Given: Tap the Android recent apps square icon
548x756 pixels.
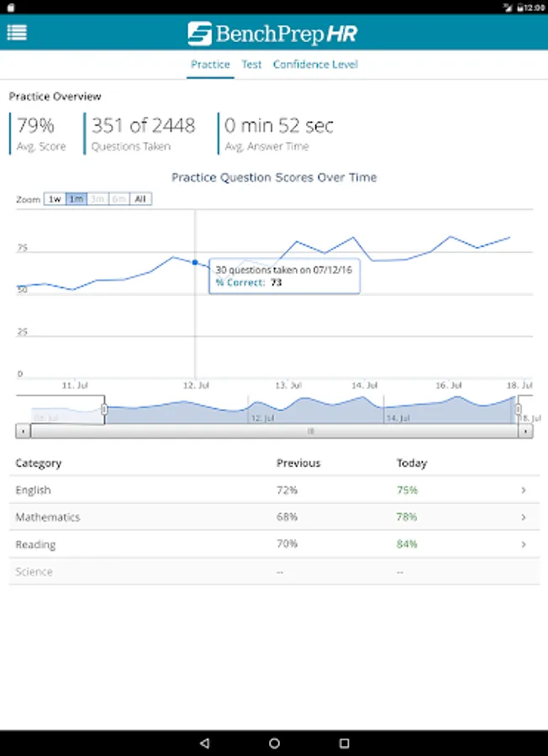Looking at the screenshot, I should (x=344, y=743).
